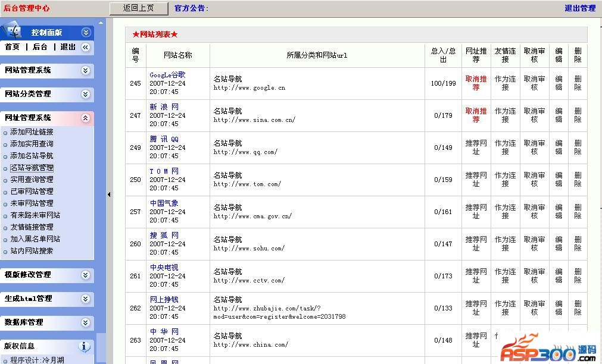Image resolution: width=602 pixels, height=364 pixels.
Task: Open 添加网址链接 in the sidebar
Action: [x=32, y=132]
